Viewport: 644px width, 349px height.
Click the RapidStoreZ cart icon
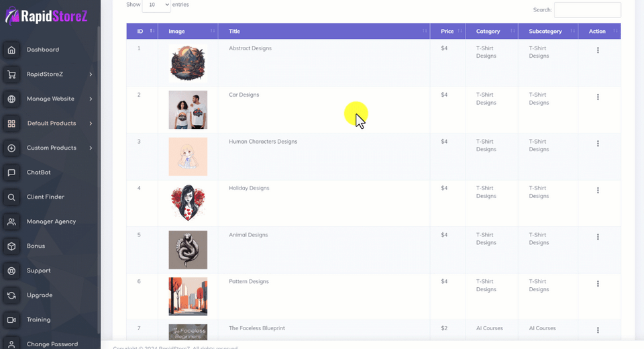(11, 74)
